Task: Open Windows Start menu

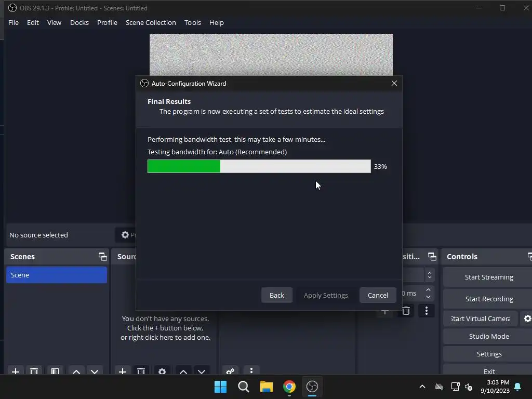Action: (x=220, y=387)
